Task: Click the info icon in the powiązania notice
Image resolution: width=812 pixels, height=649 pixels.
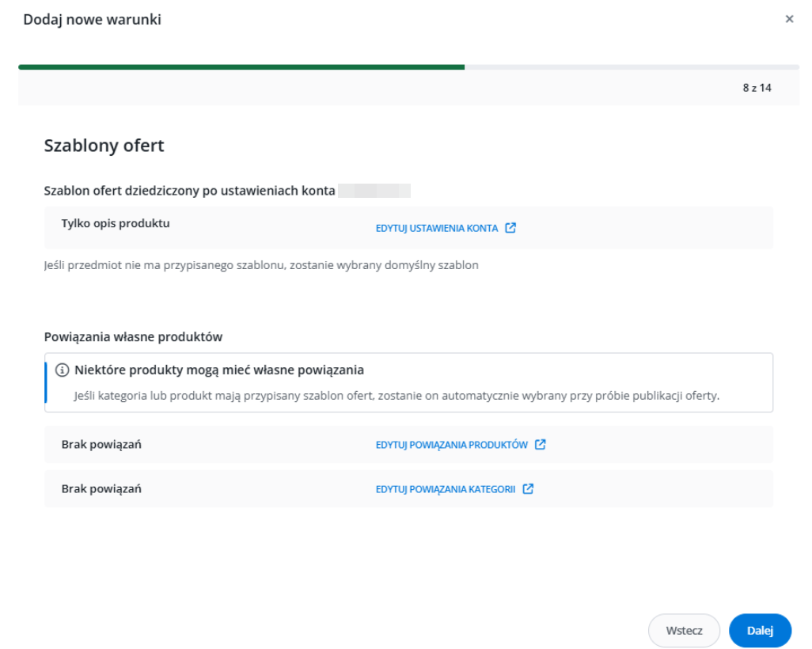Action: (62, 370)
